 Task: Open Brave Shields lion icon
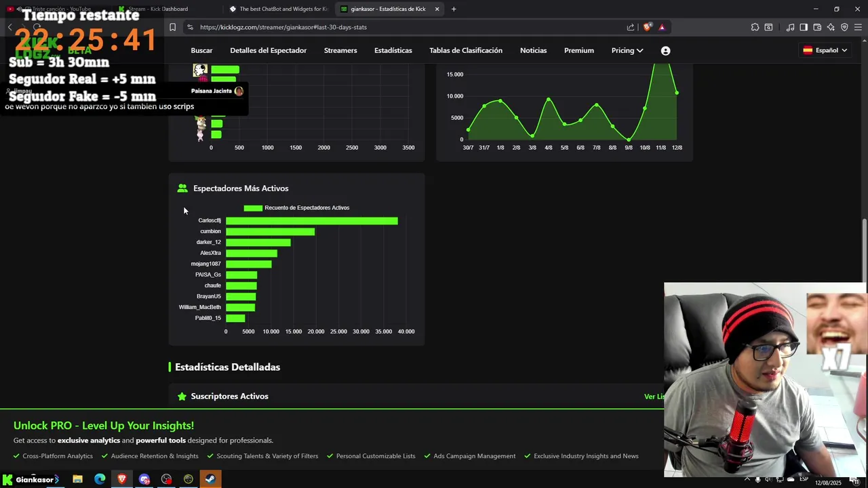[x=648, y=27]
